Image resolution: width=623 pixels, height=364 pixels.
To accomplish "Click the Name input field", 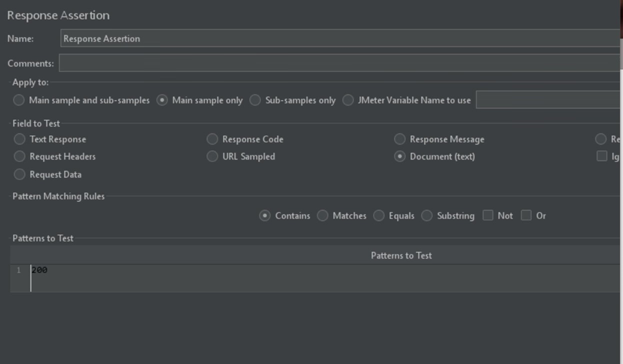I will 340,38.
